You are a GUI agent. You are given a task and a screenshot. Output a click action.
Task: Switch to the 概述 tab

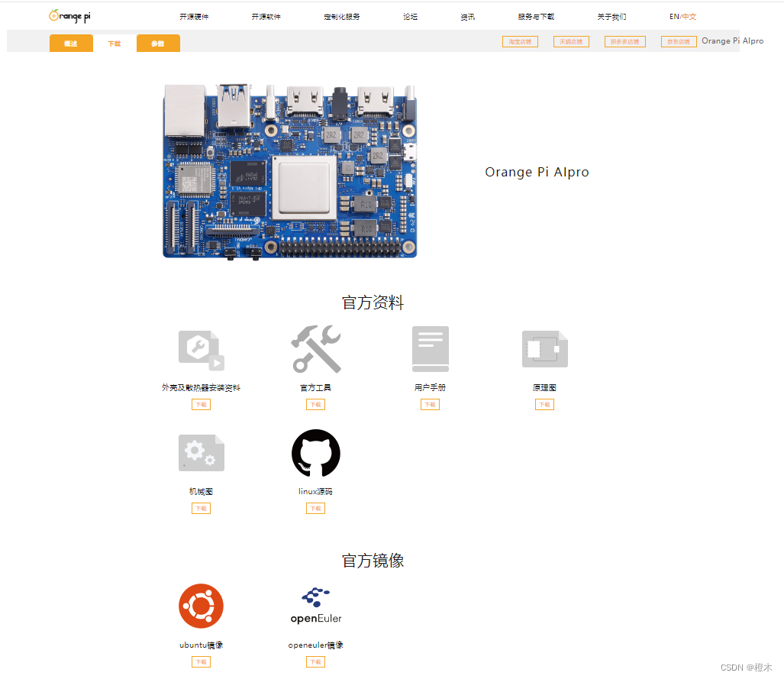(x=70, y=44)
